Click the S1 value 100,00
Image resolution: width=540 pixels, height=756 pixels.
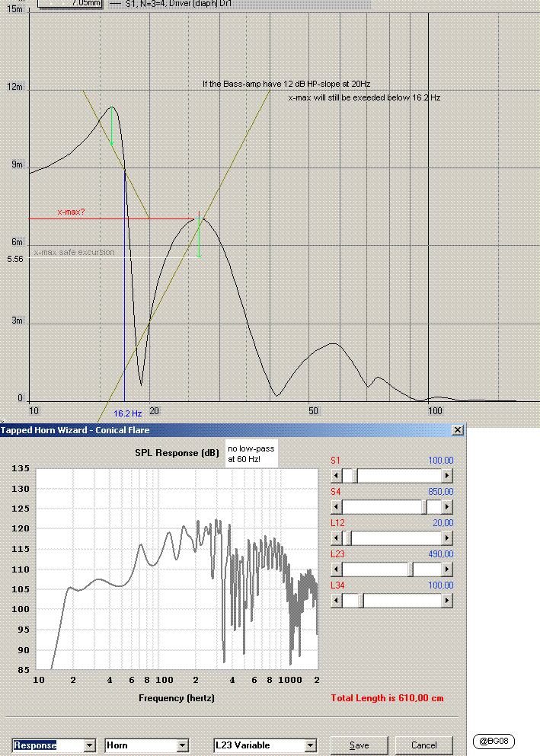(441, 461)
